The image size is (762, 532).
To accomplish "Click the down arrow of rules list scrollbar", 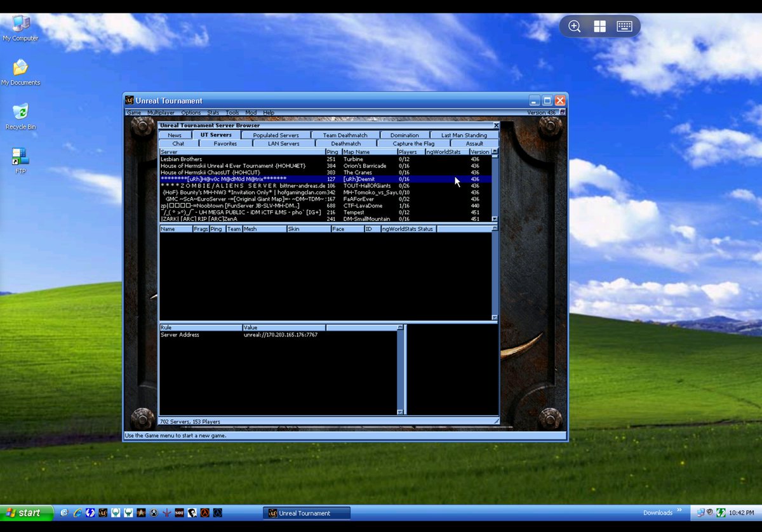I will (x=400, y=412).
